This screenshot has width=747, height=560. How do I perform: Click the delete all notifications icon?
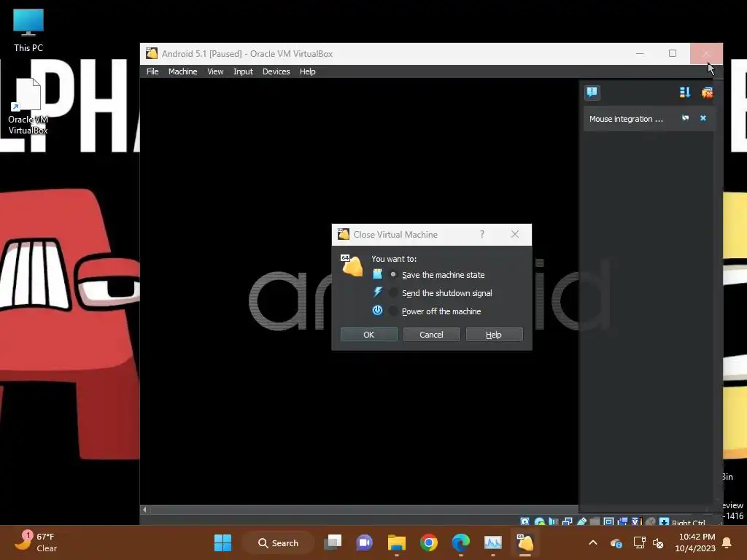(707, 93)
